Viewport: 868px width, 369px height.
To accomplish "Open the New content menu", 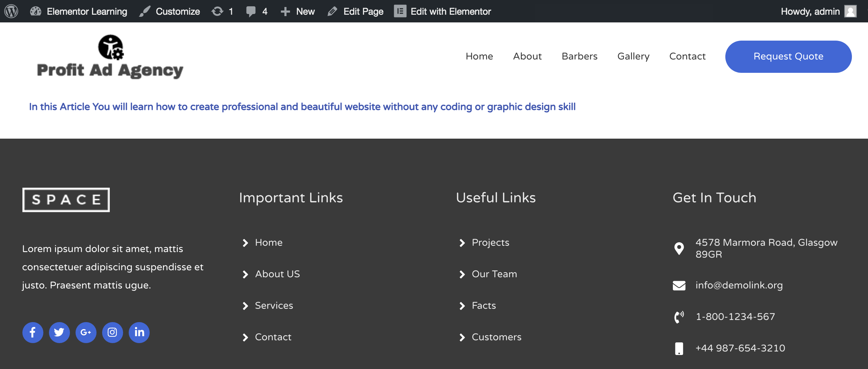I will click(x=298, y=11).
